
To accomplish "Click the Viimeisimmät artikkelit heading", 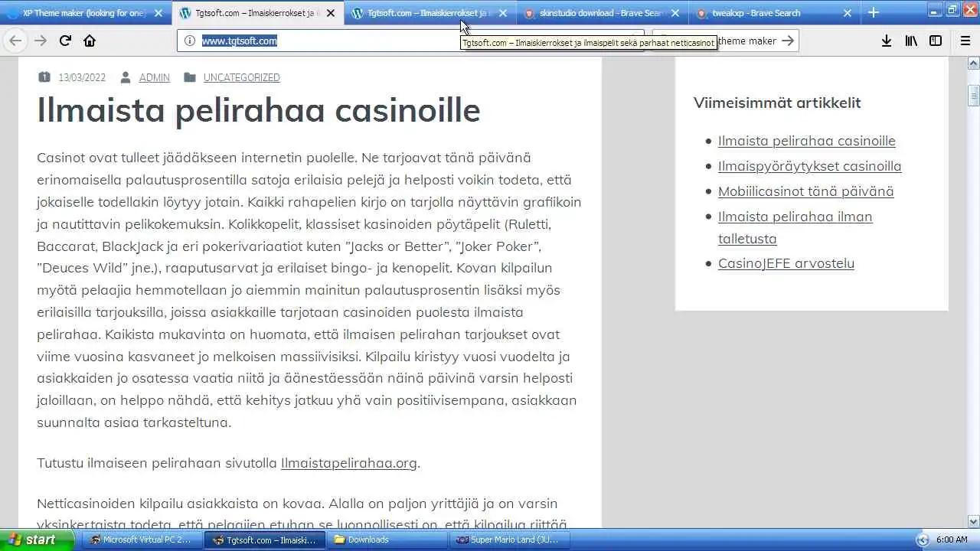I will tap(777, 103).
